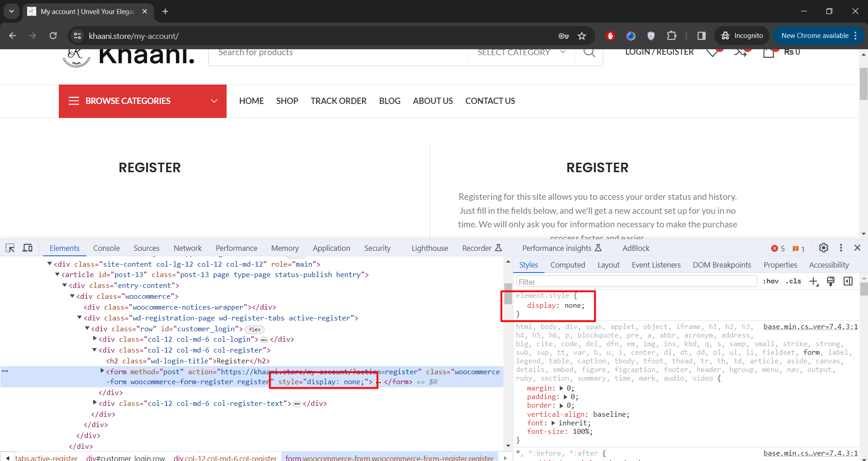Go to the HOME page
The image size is (868, 461).
pyautogui.click(x=251, y=101)
